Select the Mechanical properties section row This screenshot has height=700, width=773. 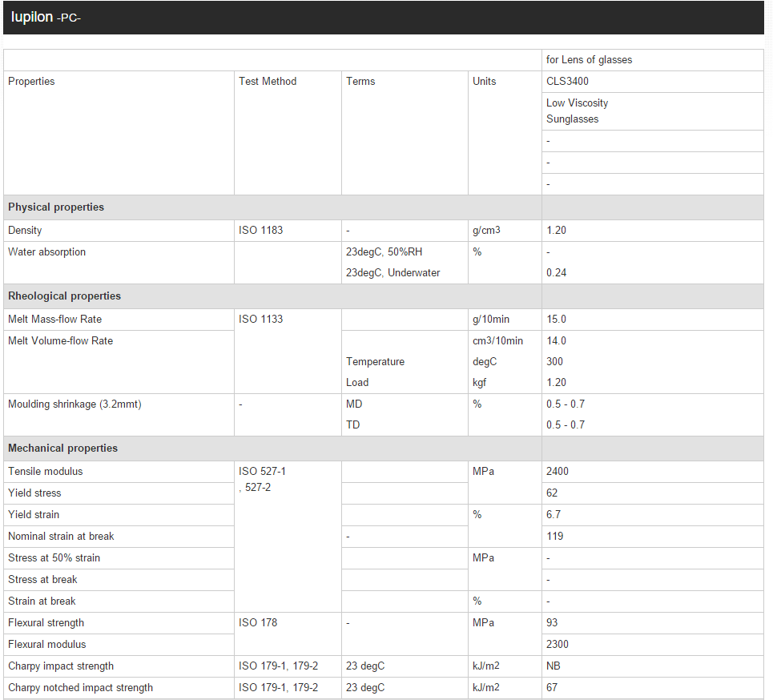(384, 448)
